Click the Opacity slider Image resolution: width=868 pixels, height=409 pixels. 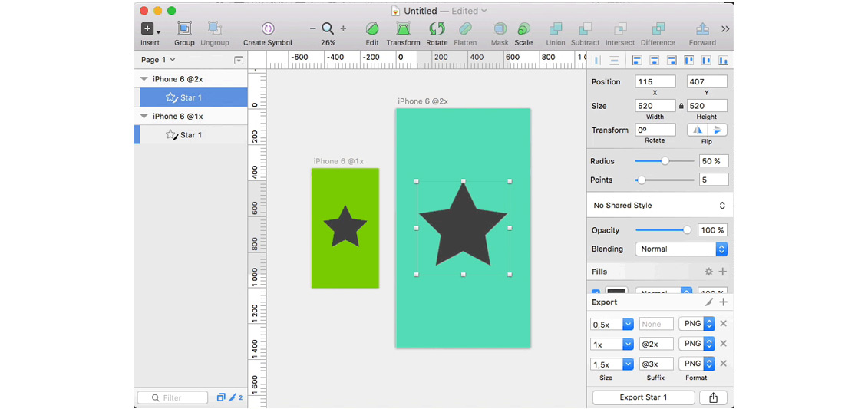click(x=662, y=230)
